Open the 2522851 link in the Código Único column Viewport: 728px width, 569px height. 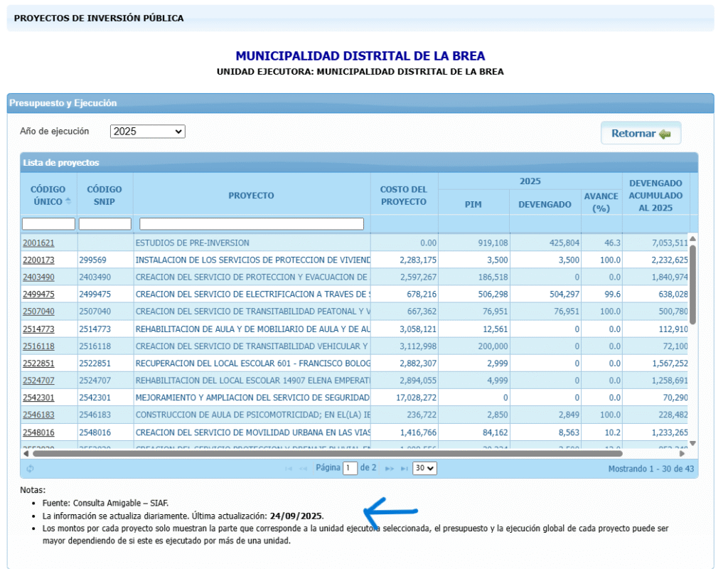[x=38, y=363]
